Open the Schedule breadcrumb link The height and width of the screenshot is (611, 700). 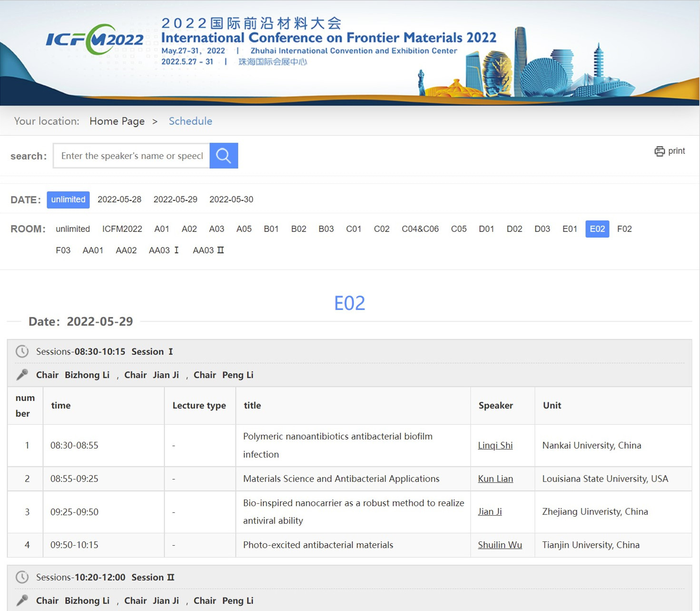190,121
